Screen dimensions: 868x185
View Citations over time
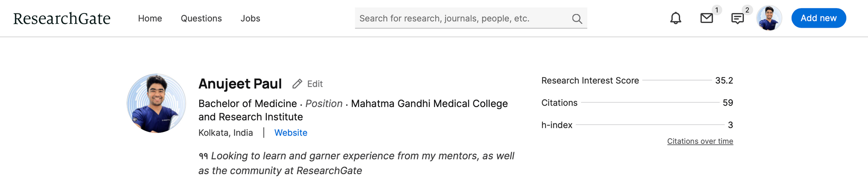[700, 141]
